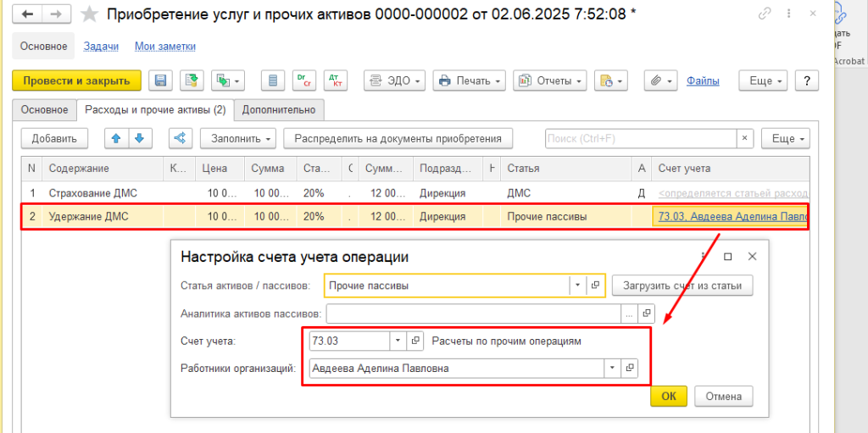
Task: Click the copy link chain icon
Action: 765,14
